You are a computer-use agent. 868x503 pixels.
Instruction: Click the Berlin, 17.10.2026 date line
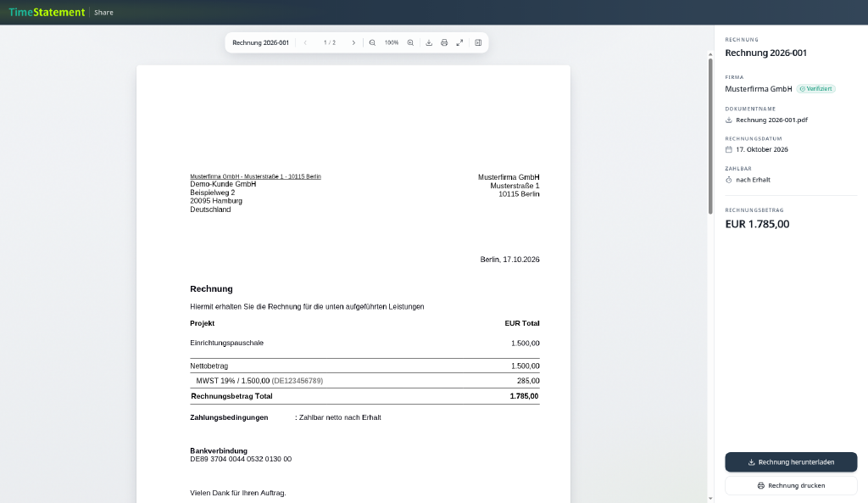pyautogui.click(x=509, y=260)
